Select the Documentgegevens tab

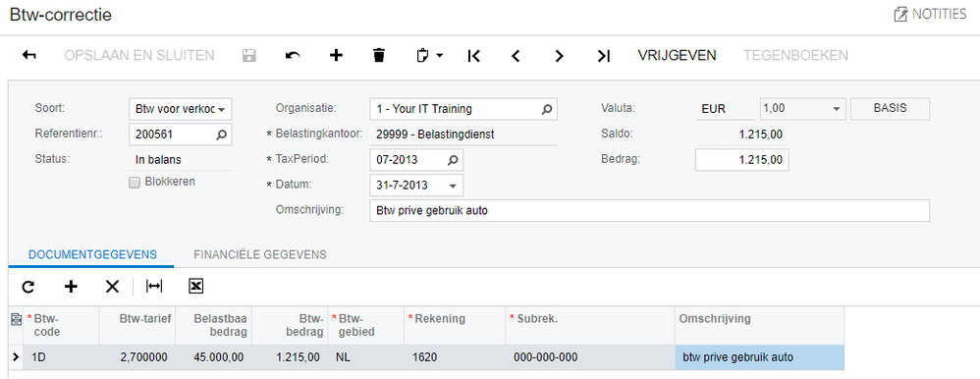92,254
